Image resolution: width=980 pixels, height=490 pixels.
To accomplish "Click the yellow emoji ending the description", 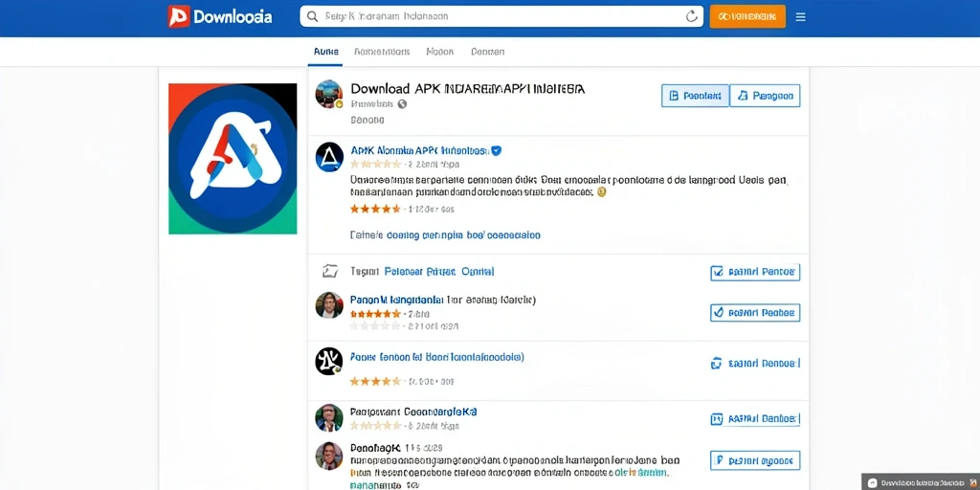I will coord(602,192).
